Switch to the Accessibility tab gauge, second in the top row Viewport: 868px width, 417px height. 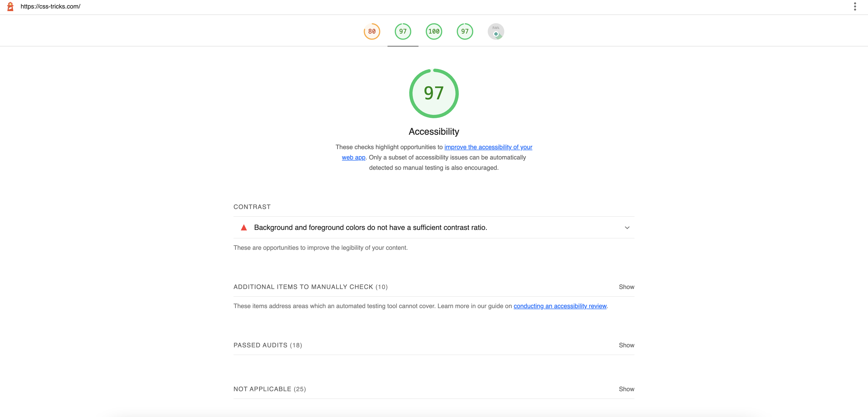tap(403, 31)
